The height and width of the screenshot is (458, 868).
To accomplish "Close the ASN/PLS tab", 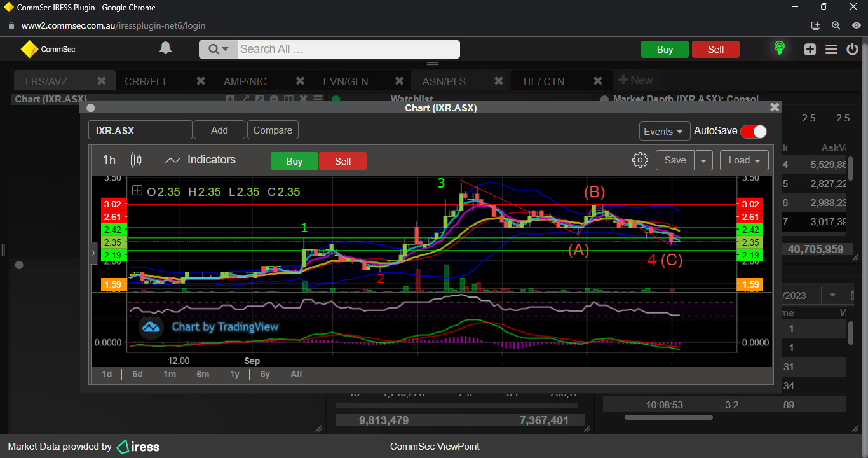I will tap(498, 81).
